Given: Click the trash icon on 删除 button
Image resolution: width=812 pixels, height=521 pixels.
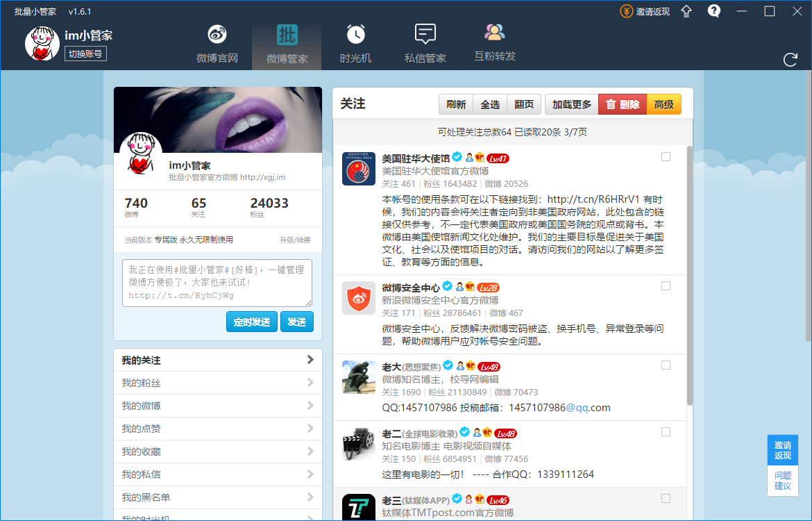Looking at the screenshot, I should [611, 104].
